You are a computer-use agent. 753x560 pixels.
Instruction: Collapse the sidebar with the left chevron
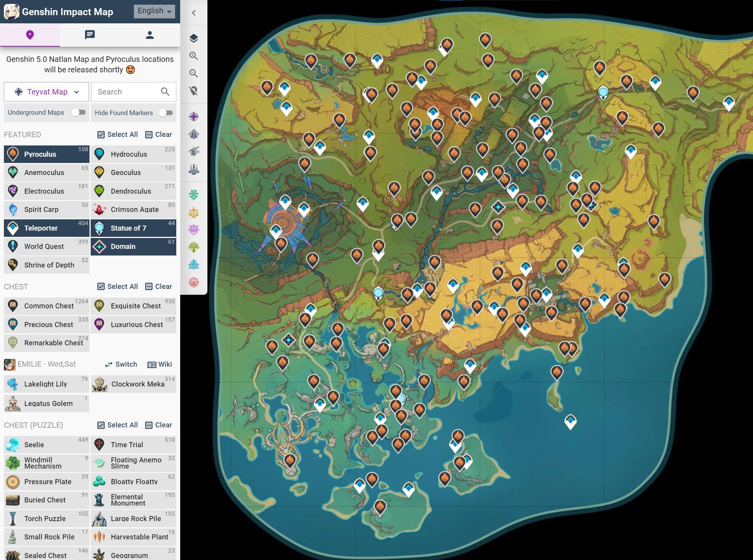pos(193,12)
